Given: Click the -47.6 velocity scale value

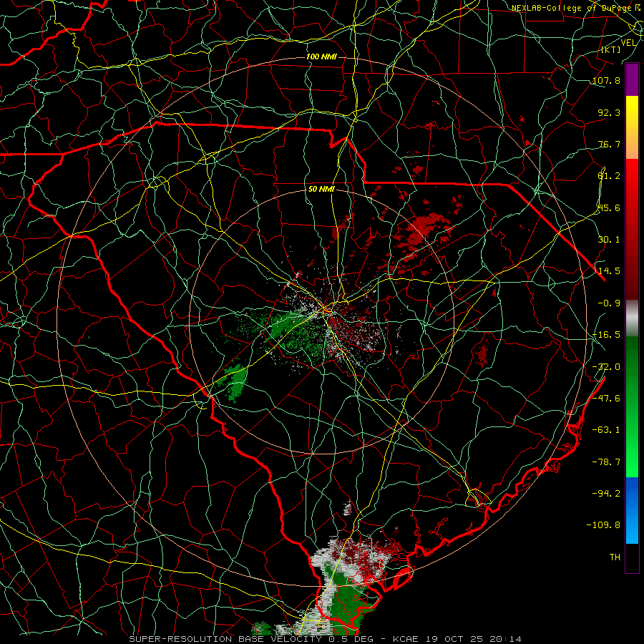Looking at the screenshot, I should pyautogui.click(x=606, y=399).
